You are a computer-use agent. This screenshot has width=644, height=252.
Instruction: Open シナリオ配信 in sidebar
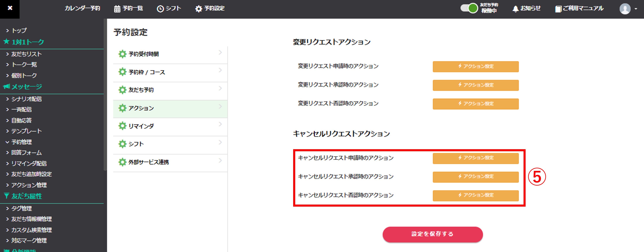click(x=26, y=99)
